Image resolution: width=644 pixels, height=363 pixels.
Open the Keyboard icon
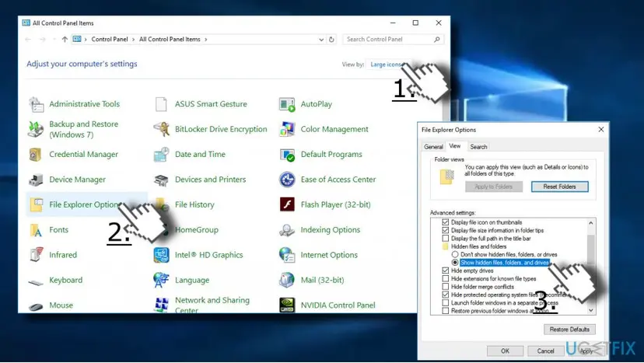tap(36, 281)
